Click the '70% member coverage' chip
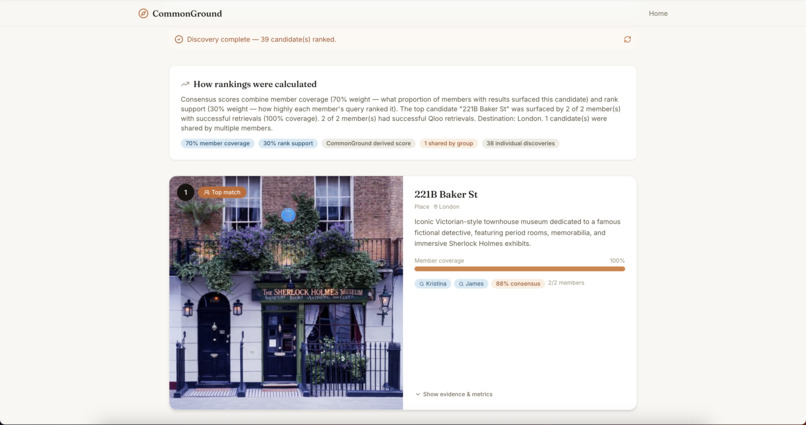Image resolution: width=806 pixels, height=425 pixels. 217,143
